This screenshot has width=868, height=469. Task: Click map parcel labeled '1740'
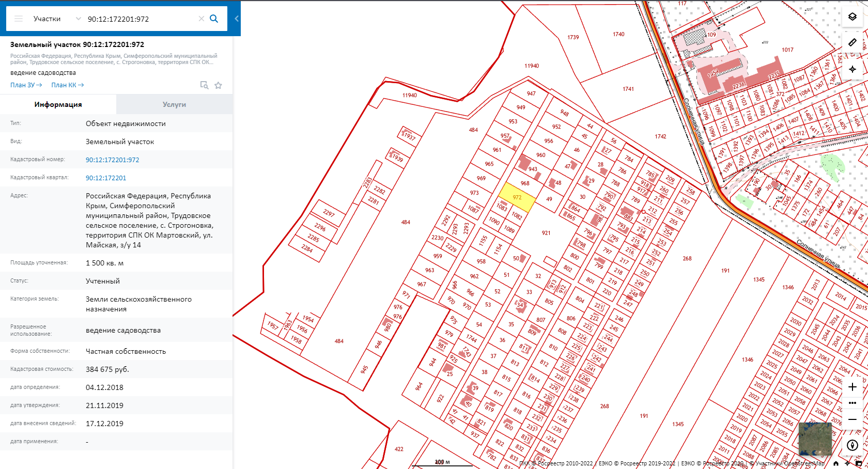(x=618, y=34)
